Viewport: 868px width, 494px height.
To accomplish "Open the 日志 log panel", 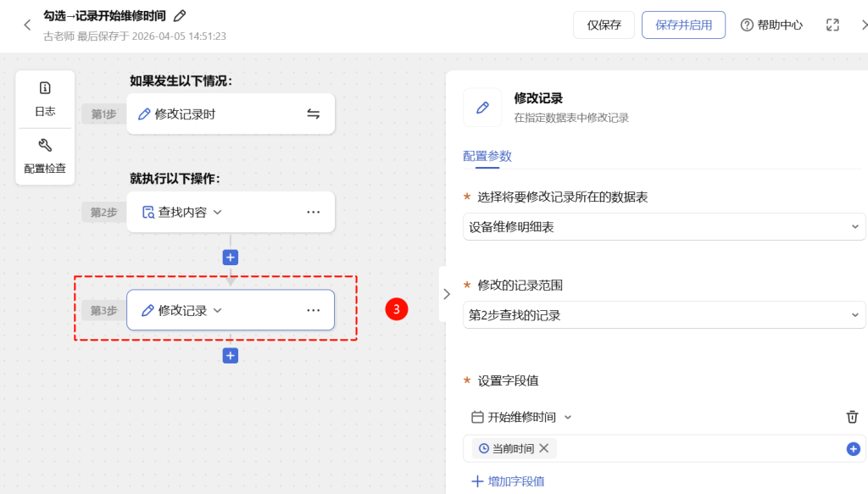I will point(45,99).
